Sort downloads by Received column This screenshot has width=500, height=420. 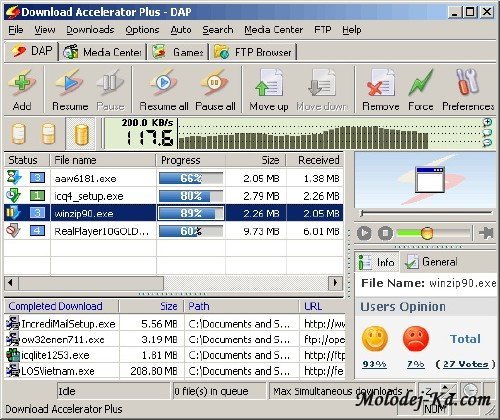click(x=315, y=160)
